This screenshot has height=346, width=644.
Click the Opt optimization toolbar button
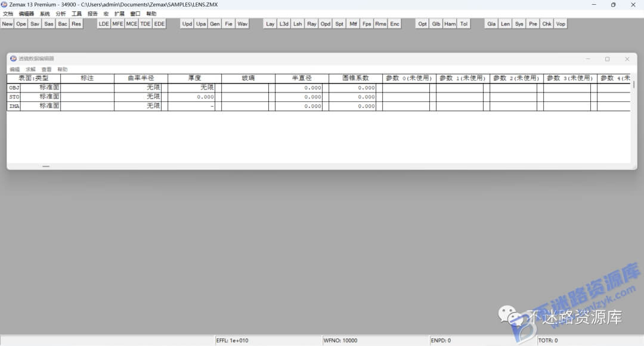422,24
